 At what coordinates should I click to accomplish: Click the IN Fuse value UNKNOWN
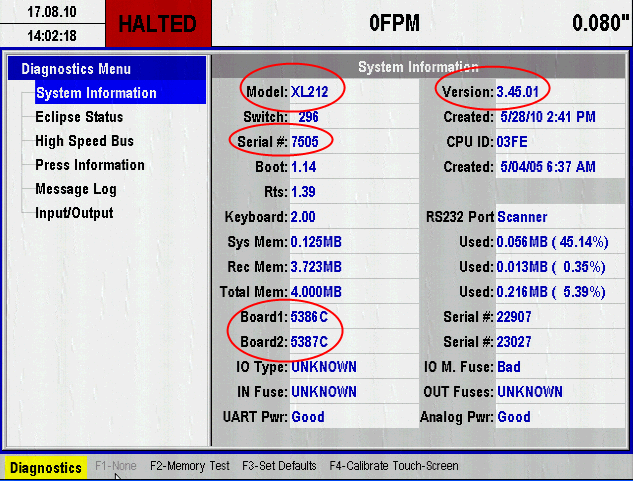(x=324, y=392)
